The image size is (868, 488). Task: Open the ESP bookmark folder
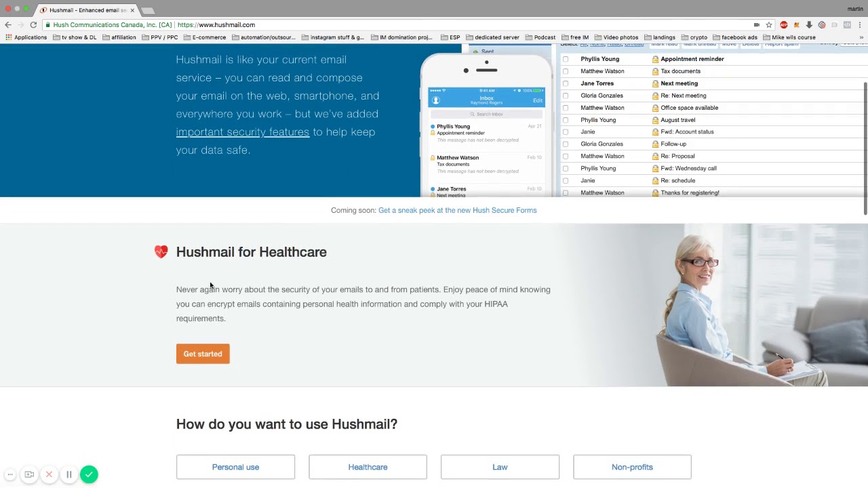point(450,37)
